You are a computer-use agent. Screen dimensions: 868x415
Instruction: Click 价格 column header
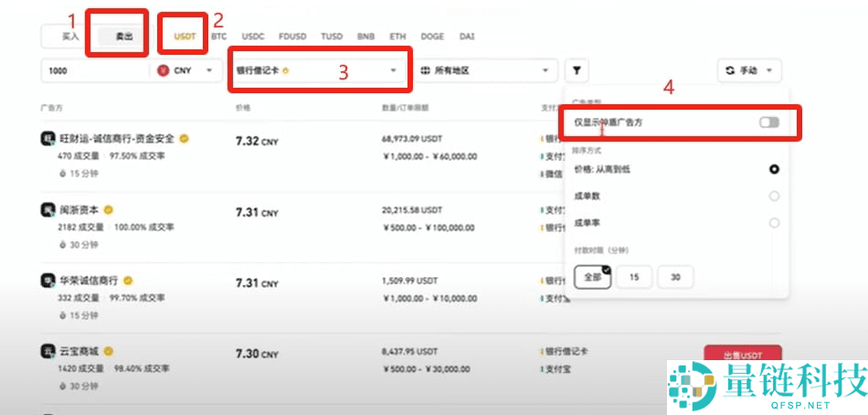pos(242,108)
